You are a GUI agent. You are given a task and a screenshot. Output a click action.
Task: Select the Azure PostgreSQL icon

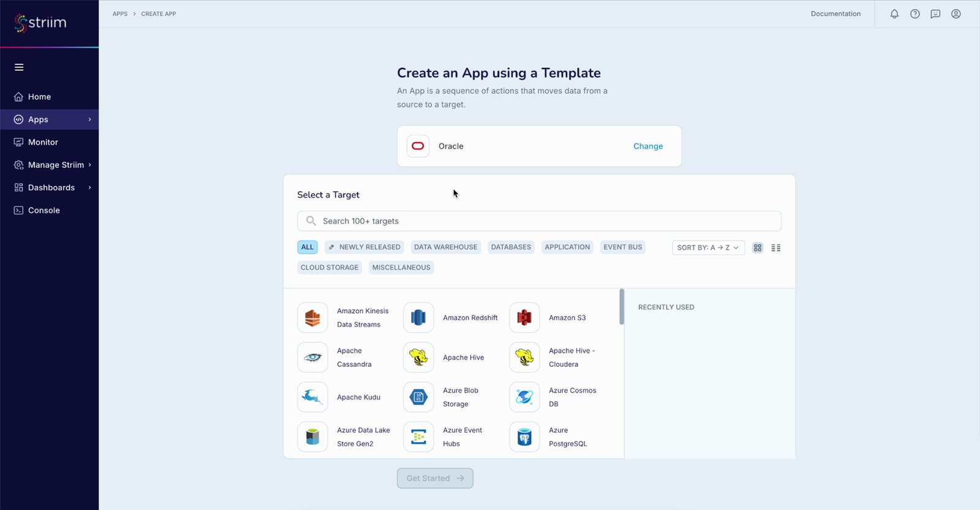(x=524, y=437)
